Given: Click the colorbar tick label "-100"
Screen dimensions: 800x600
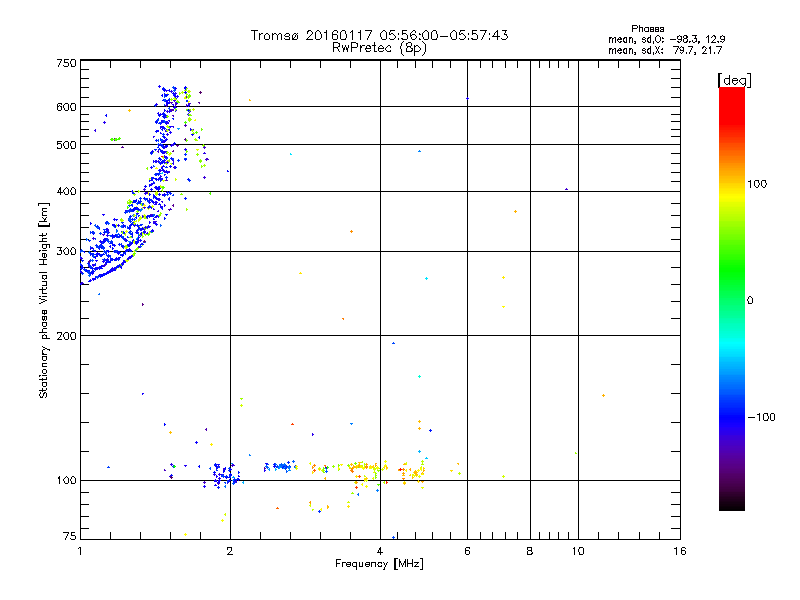Looking at the screenshot, I should pyautogui.click(x=761, y=417).
